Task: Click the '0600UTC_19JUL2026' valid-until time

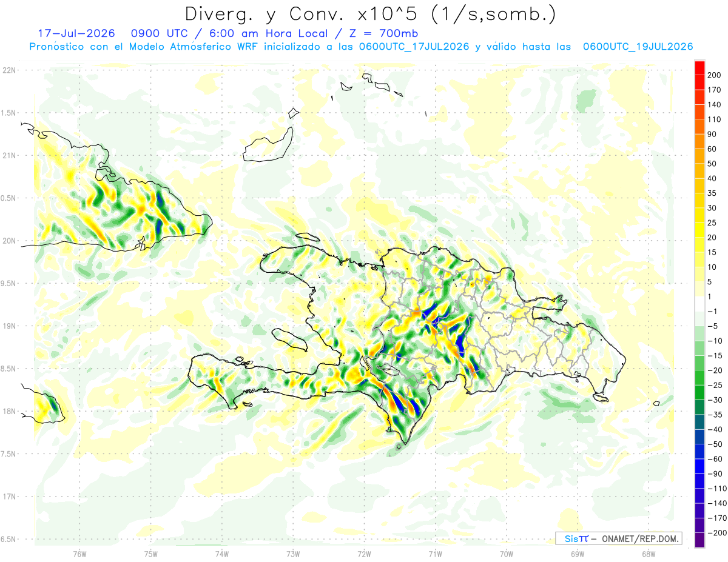Action: [638, 47]
